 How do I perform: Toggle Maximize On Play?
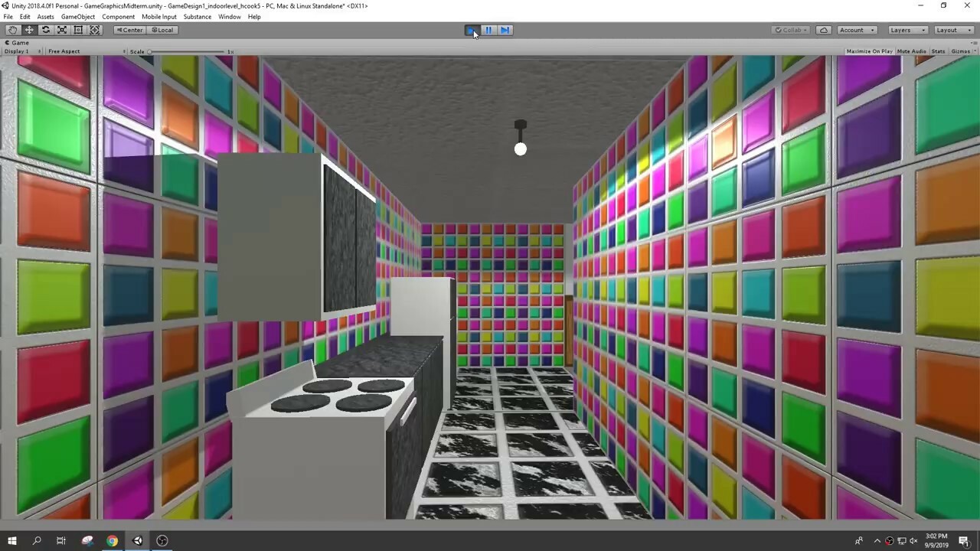[x=869, y=51]
